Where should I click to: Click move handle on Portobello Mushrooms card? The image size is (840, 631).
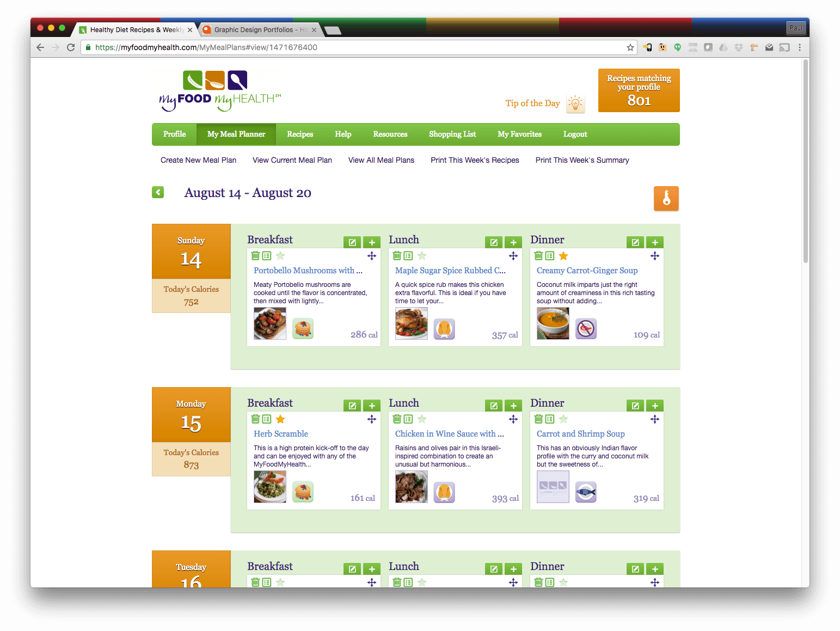click(372, 255)
